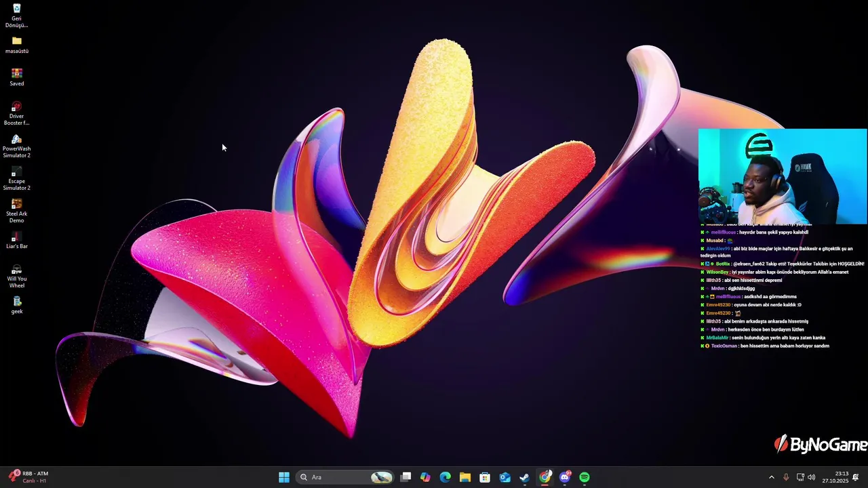Select PowerWash Simulator 2 desktop shortcut
The height and width of the screenshot is (488, 868).
pos(17,146)
